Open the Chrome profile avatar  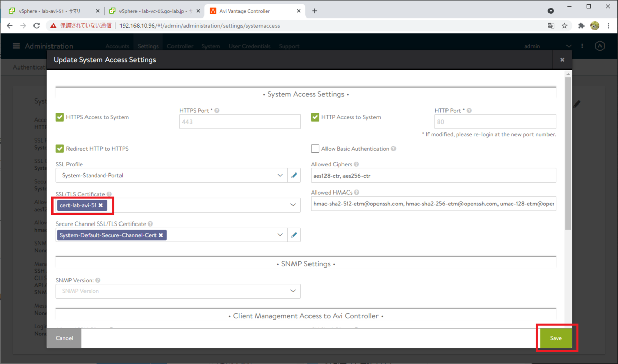click(x=595, y=25)
